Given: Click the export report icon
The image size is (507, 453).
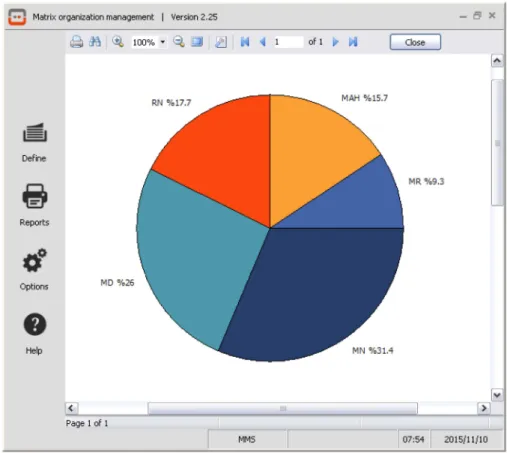Looking at the screenshot, I should pos(221,42).
